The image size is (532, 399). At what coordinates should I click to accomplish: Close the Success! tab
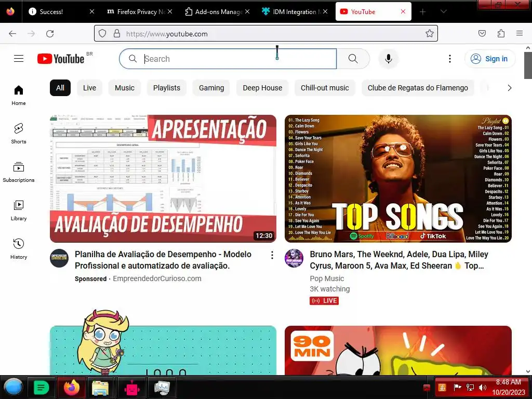tap(91, 11)
